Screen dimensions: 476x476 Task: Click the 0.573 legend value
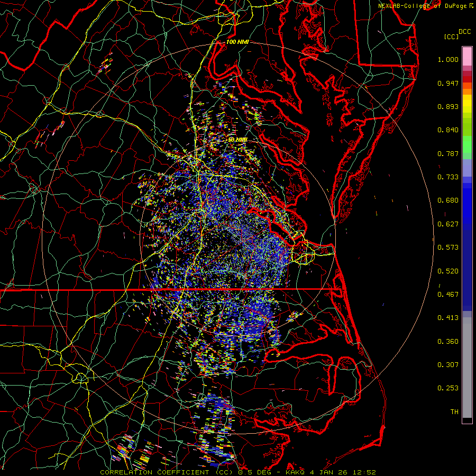pos(448,248)
